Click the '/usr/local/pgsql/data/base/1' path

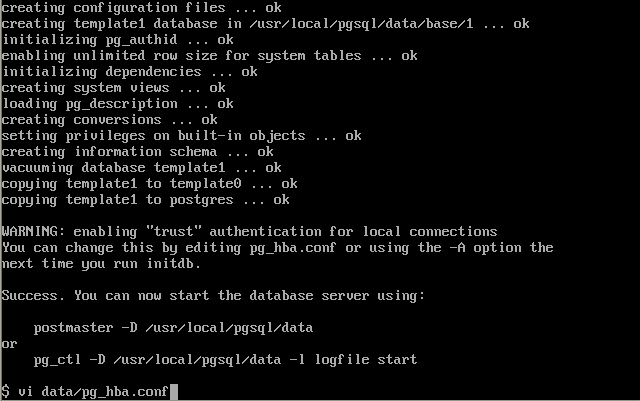click(x=362, y=24)
